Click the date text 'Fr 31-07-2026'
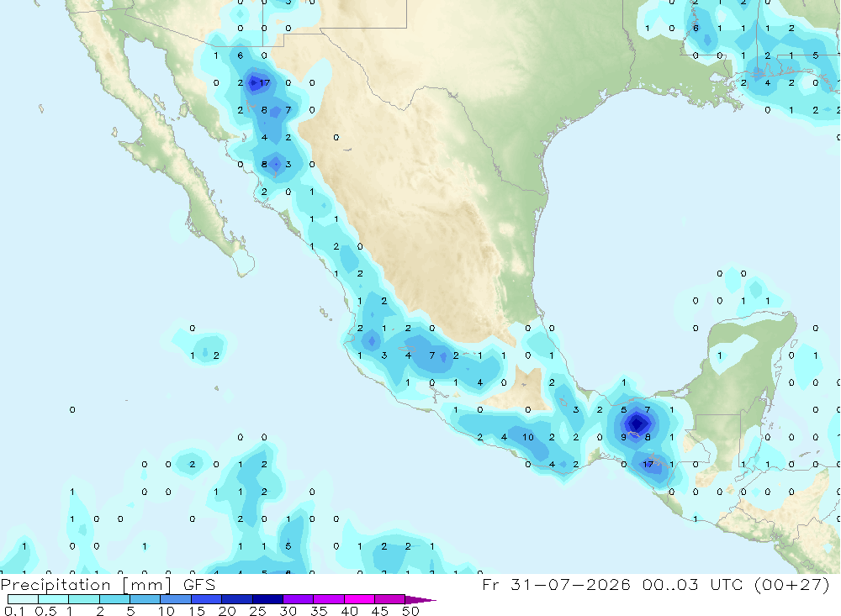 tap(556, 584)
